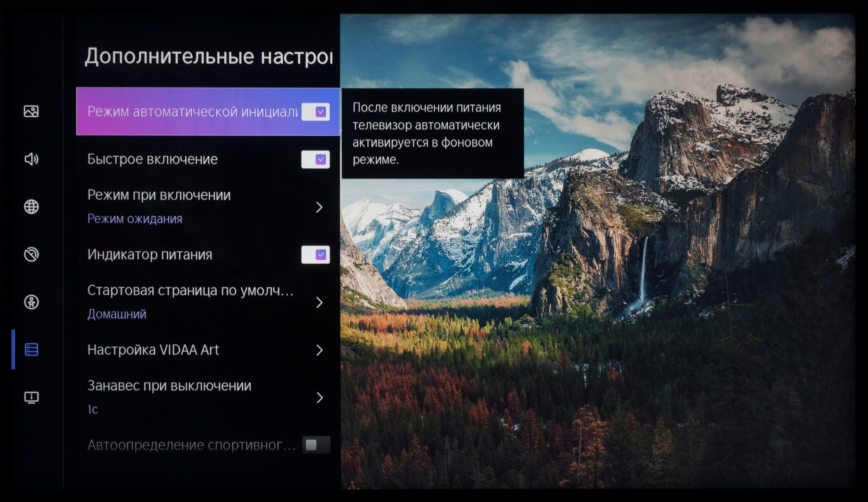Open the Support TV info icon
Screen dimensions: 868x502
[31, 397]
